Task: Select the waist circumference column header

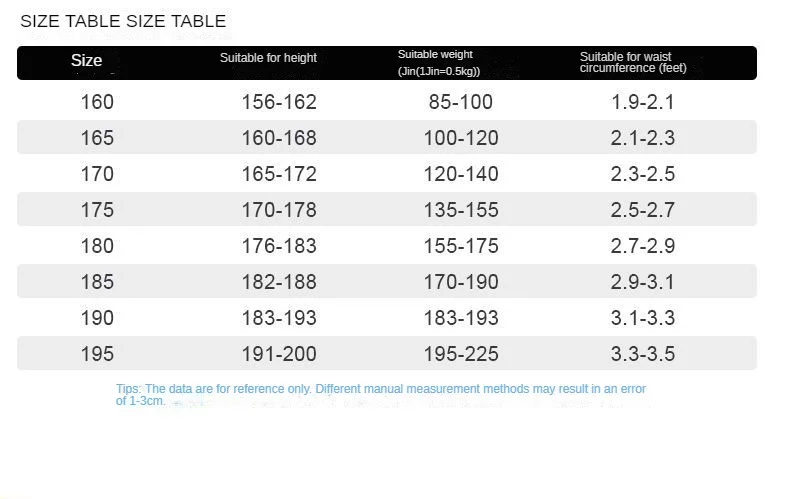Action: click(626, 62)
